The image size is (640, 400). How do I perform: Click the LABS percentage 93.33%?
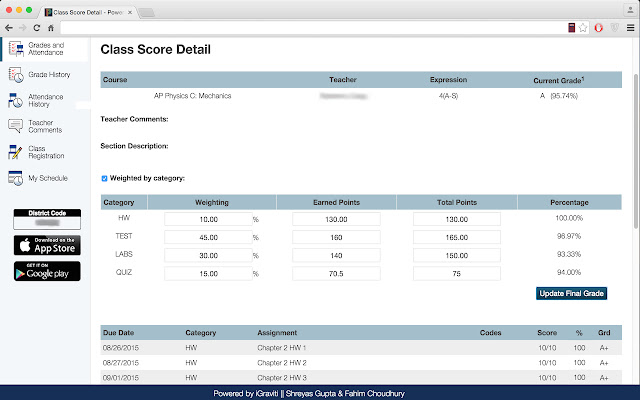pos(569,254)
